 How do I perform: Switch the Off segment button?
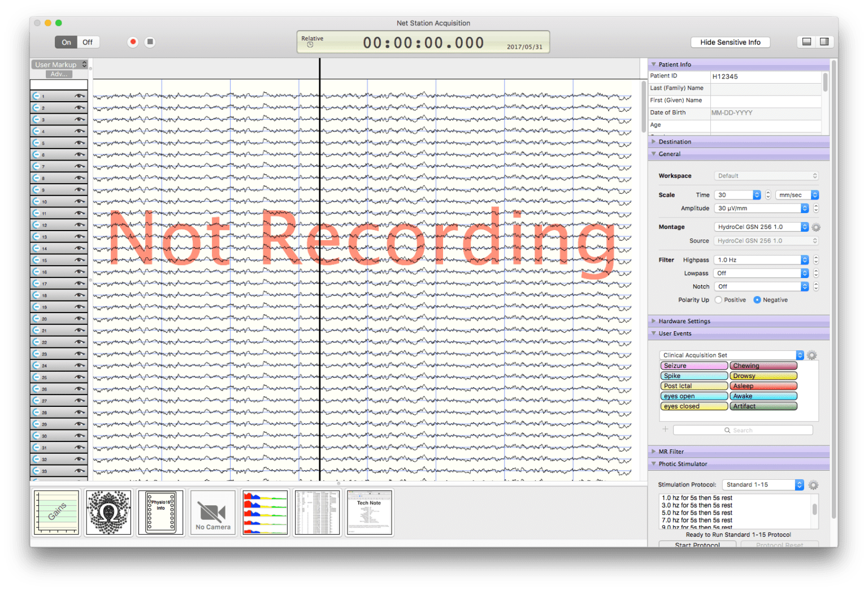point(88,42)
